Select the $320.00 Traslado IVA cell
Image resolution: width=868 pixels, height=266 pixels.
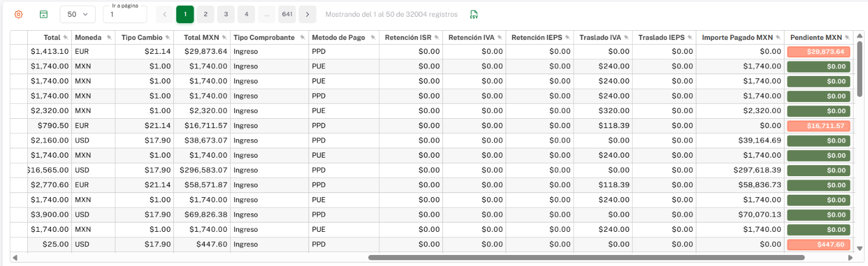(603, 111)
